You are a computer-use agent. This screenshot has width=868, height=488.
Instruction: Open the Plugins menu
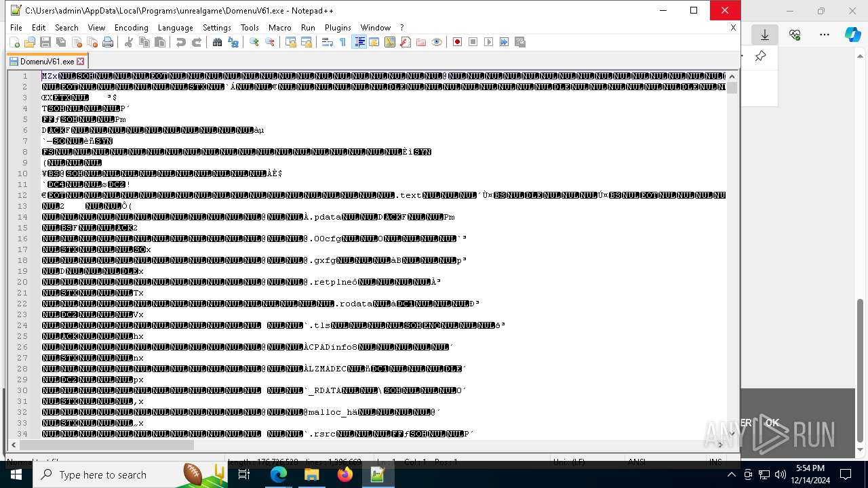338,28
